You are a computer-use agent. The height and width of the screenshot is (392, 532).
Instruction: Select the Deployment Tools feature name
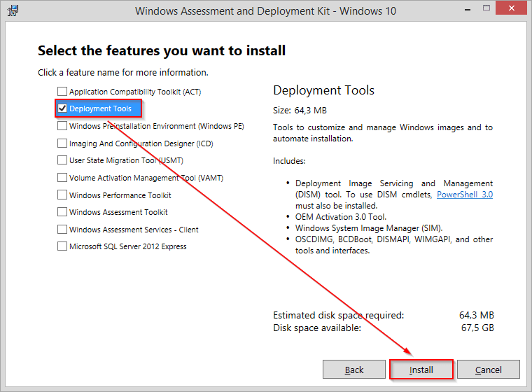(100, 108)
